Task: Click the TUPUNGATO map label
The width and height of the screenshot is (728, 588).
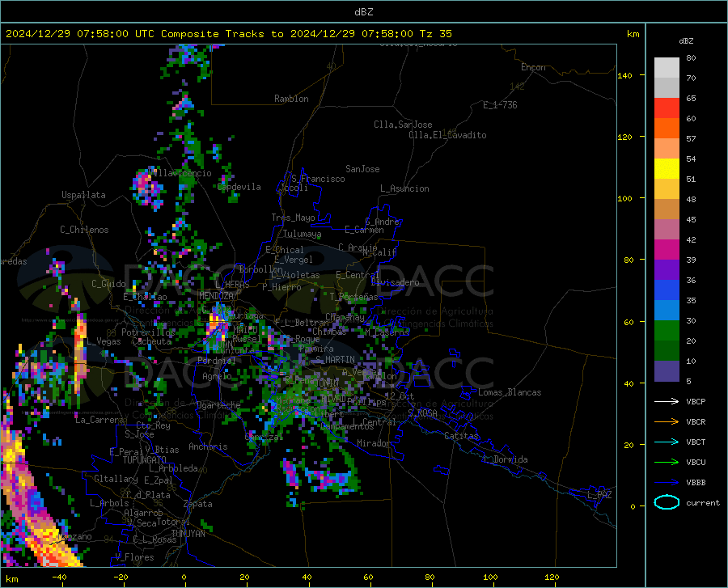Action: point(145,460)
